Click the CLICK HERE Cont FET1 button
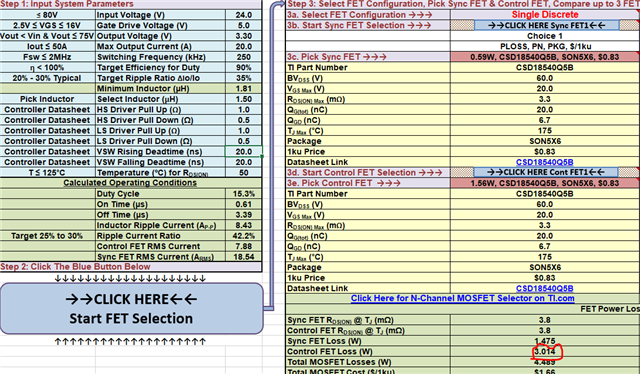This screenshot has height=374, width=640. (546, 172)
